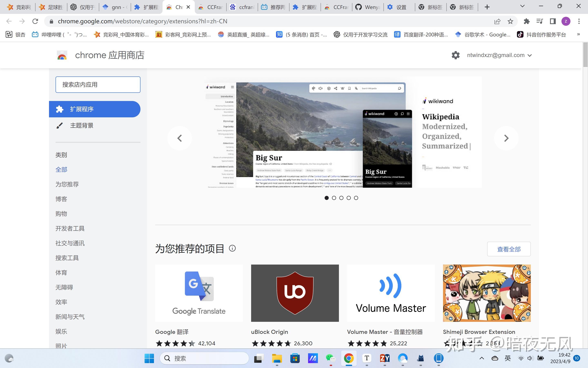Open the Volume Master extension thumbnail
The height and width of the screenshot is (368, 588).
pyautogui.click(x=391, y=293)
